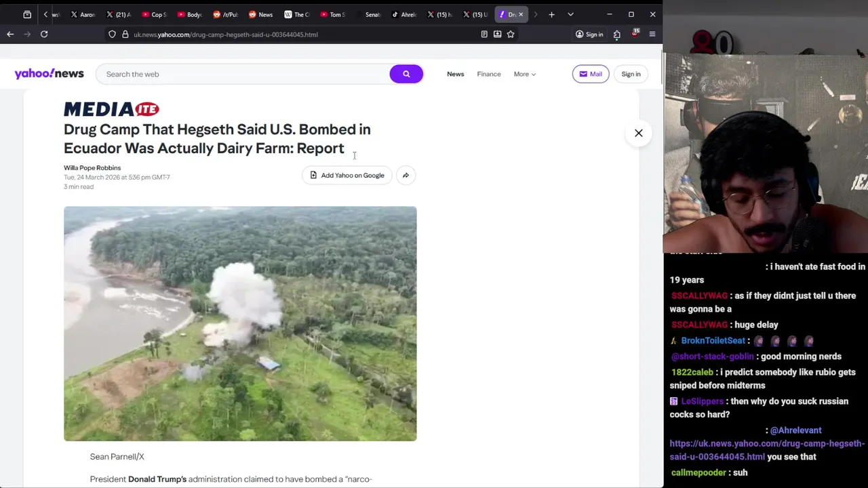Open author Willa Pope Robbins link
This screenshot has width=868, height=488.
[92, 167]
